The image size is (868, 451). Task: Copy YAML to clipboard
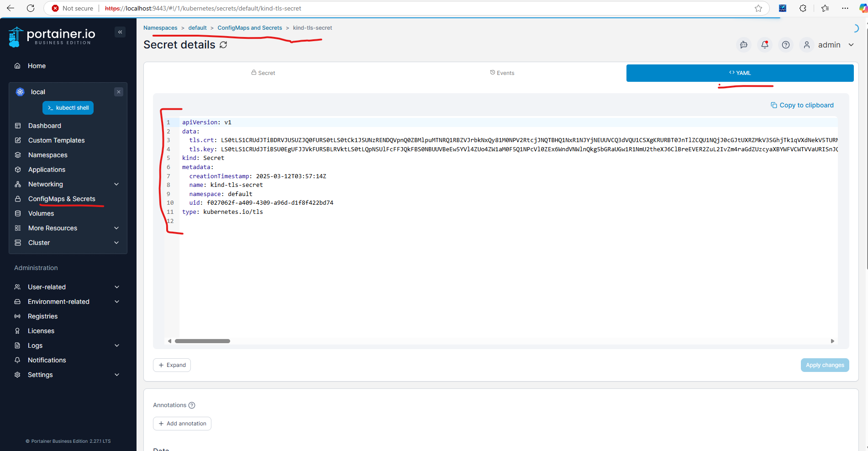(802, 105)
